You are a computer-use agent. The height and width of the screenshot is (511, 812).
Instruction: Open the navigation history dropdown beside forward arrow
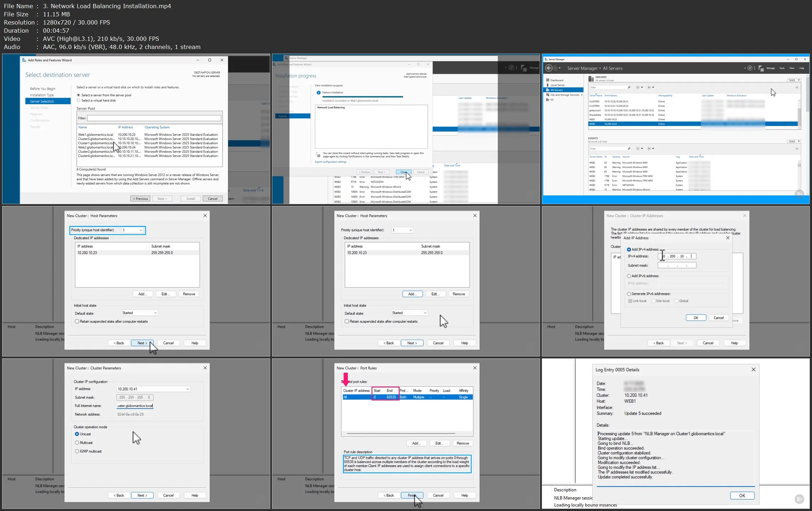[x=560, y=68]
